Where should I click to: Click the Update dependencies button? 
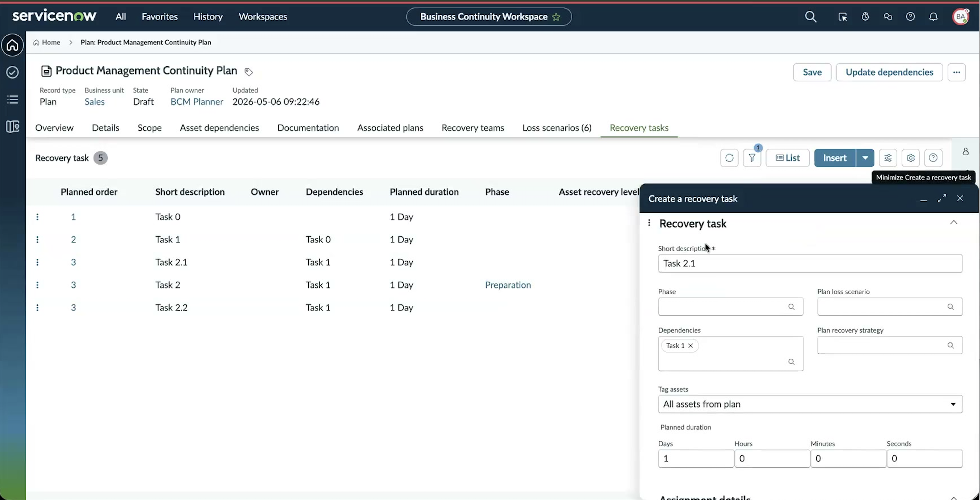click(889, 72)
